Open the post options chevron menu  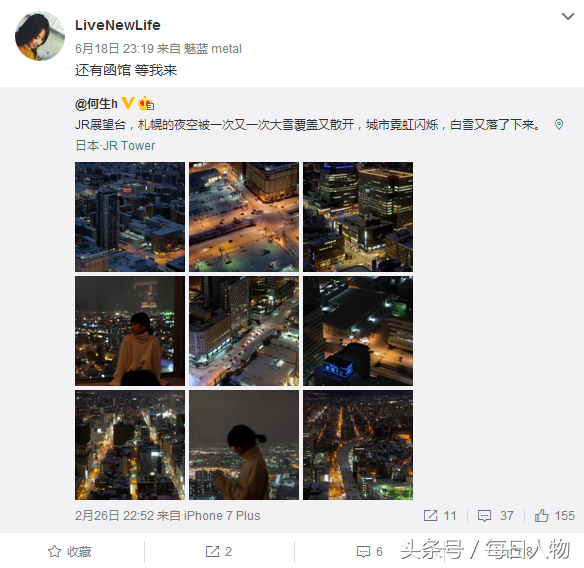(567, 17)
